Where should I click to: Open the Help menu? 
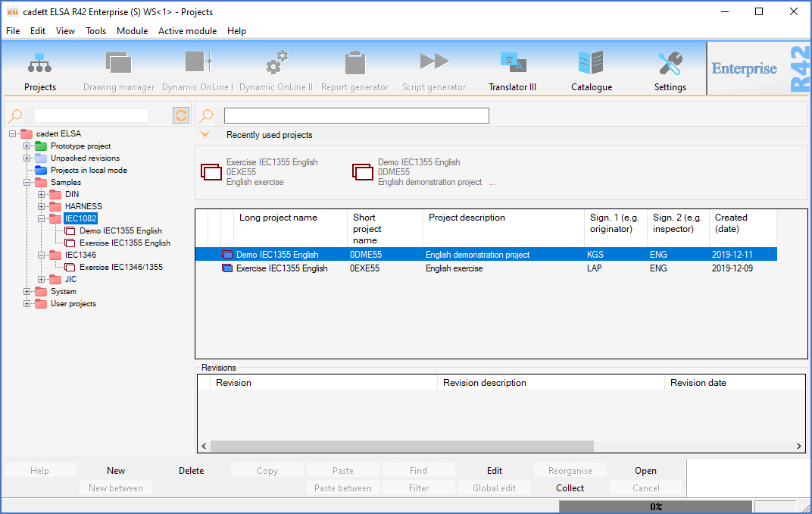pyautogui.click(x=236, y=31)
